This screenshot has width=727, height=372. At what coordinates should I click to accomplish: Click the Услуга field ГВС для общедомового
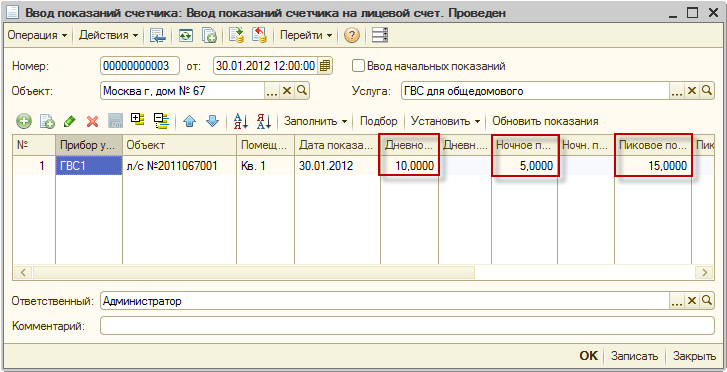click(x=535, y=91)
